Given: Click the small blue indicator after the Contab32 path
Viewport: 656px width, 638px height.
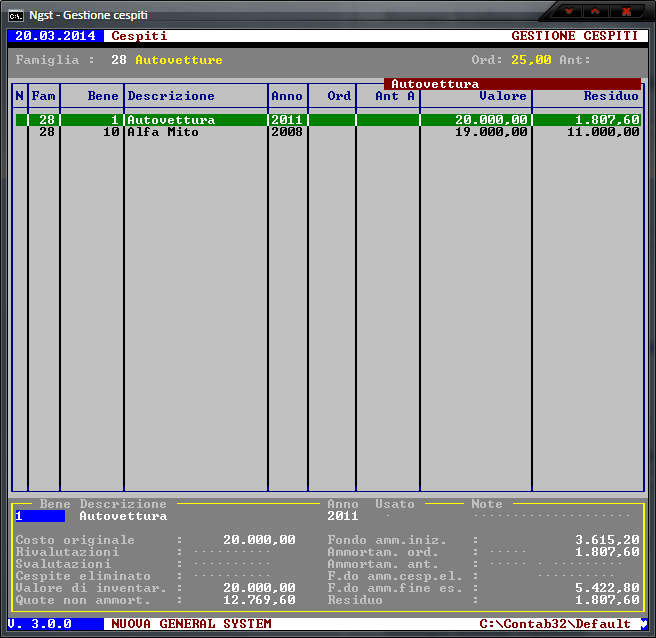Looking at the screenshot, I should (x=644, y=624).
